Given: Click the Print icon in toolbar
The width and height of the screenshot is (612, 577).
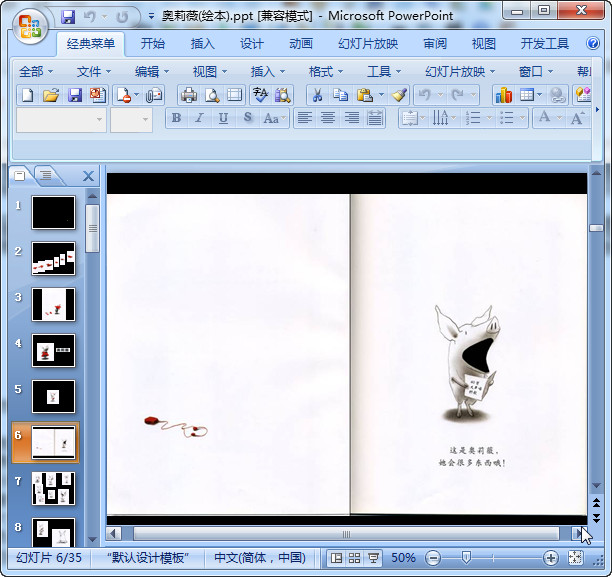Looking at the screenshot, I should pyautogui.click(x=189, y=95).
